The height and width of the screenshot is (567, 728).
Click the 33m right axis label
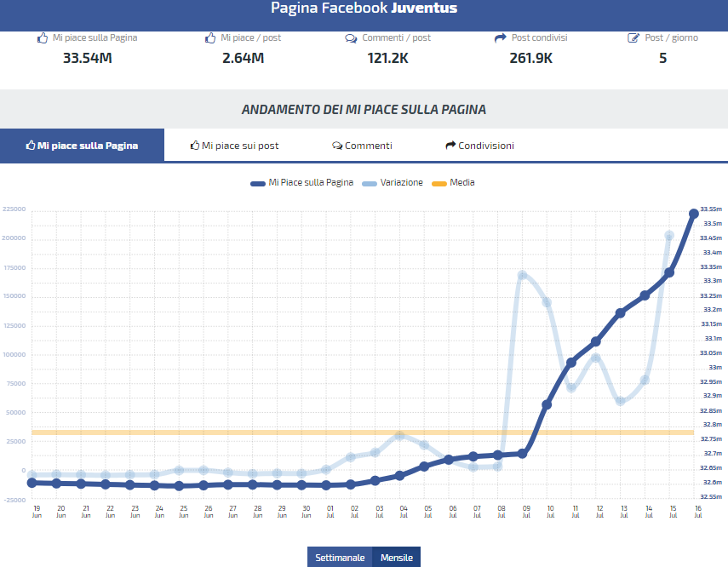[x=715, y=367]
